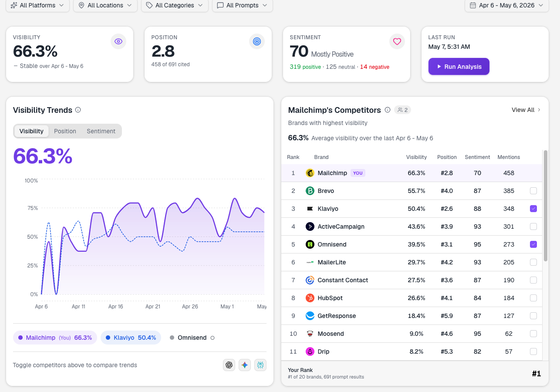Click calendar icon in date range picker
This screenshot has width=560, height=392.
(473, 5)
